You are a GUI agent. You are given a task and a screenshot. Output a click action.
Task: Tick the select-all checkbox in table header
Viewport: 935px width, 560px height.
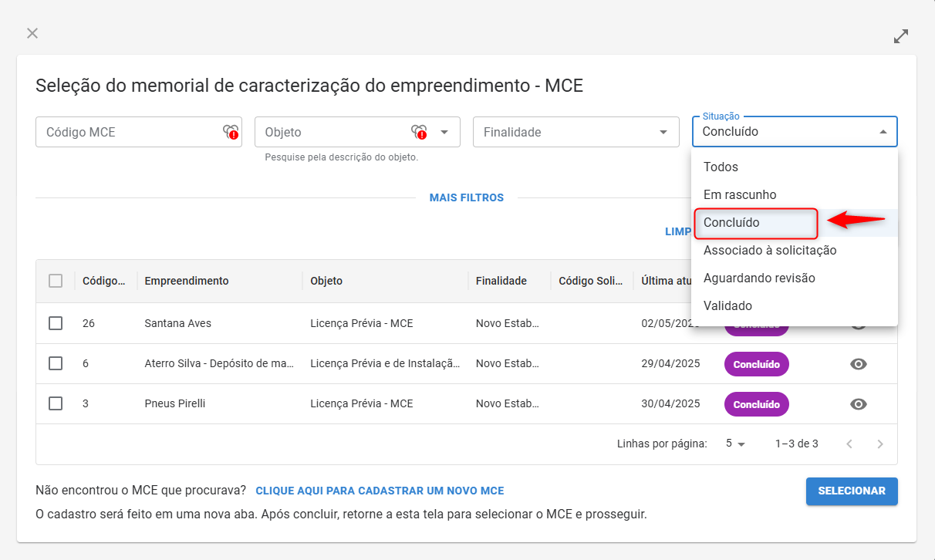pyautogui.click(x=56, y=281)
